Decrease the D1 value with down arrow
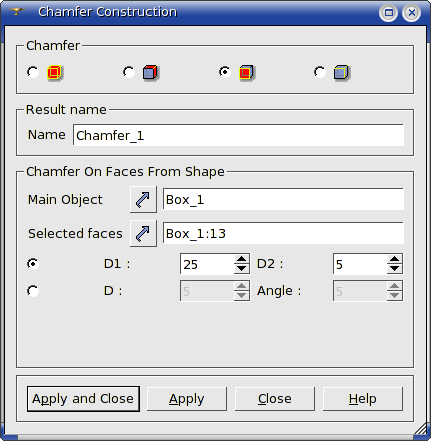431x441 pixels. click(x=241, y=268)
